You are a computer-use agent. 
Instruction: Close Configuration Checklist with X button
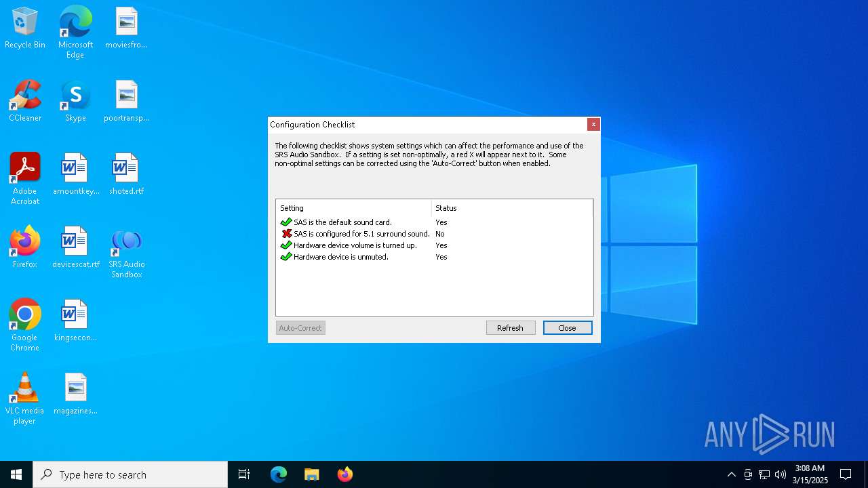click(593, 124)
